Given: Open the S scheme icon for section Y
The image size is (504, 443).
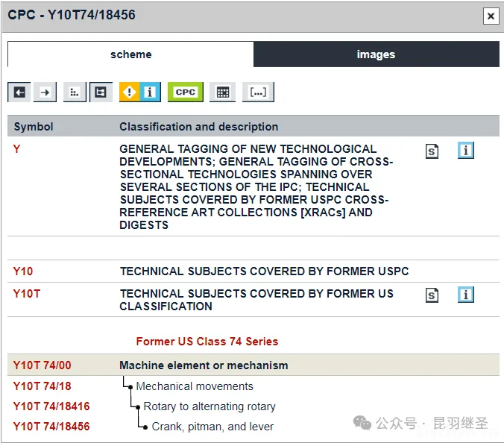Looking at the screenshot, I should [x=432, y=151].
